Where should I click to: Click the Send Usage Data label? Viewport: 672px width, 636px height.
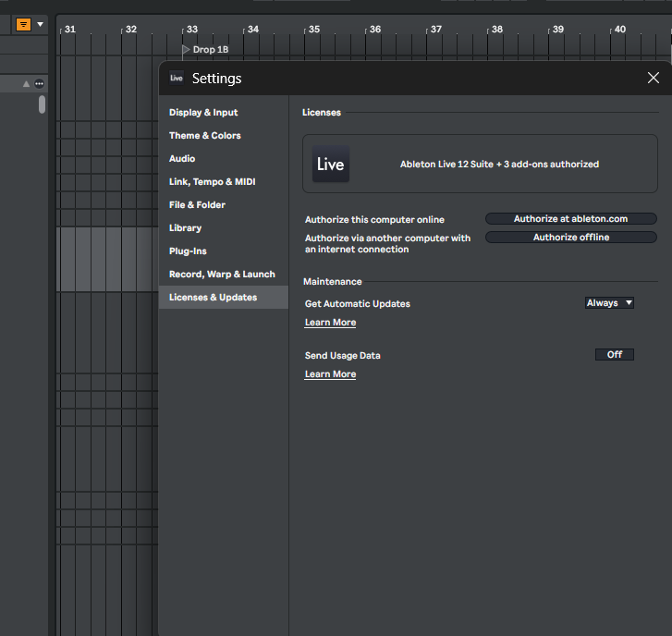click(342, 356)
